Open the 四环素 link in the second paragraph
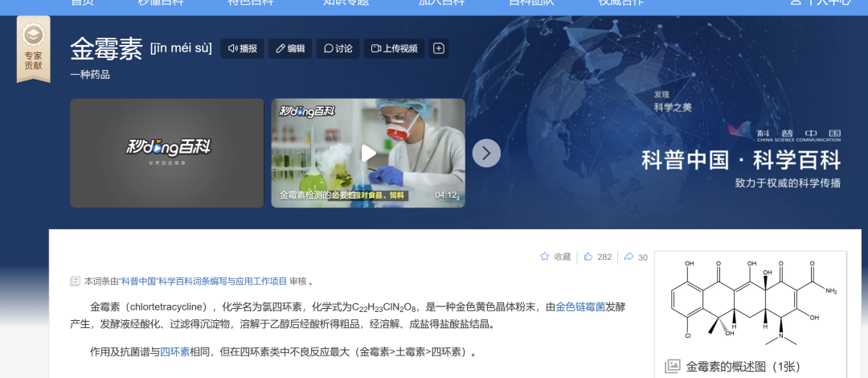The height and width of the screenshot is (378, 868). (175, 352)
